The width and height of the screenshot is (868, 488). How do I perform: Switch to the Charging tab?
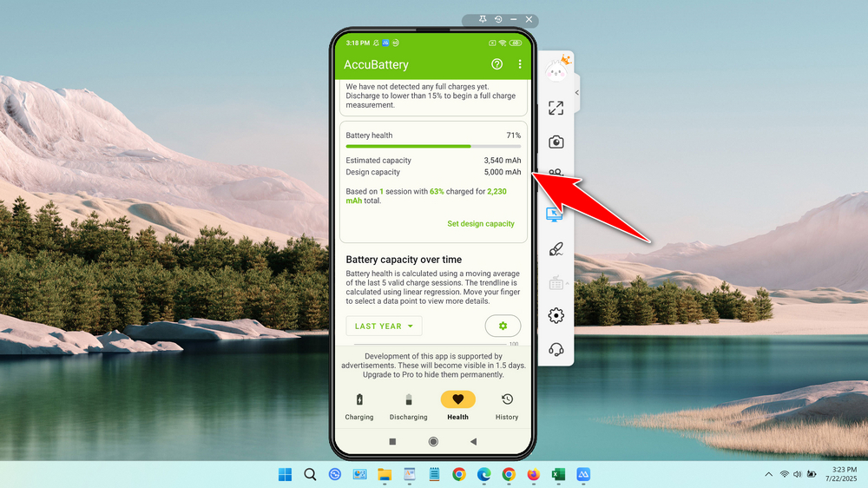[x=359, y=406]
